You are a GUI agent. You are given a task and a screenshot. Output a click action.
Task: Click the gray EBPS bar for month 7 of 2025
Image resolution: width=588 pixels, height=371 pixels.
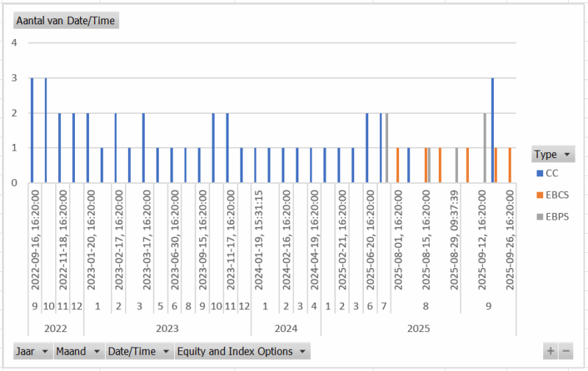point(387,147)
